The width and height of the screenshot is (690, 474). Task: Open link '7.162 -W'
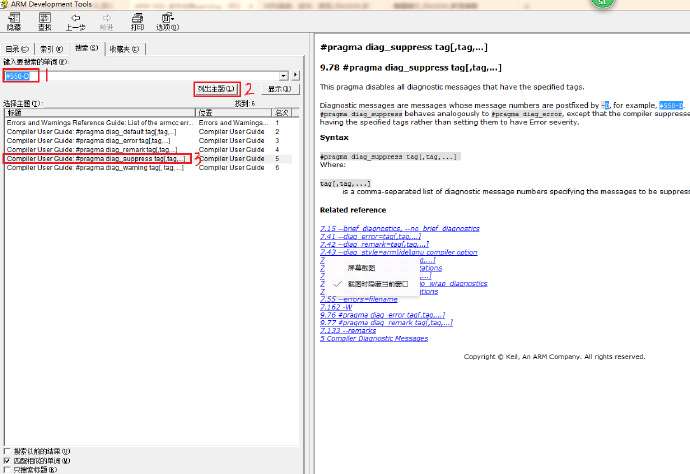click(x=336, y=307)
